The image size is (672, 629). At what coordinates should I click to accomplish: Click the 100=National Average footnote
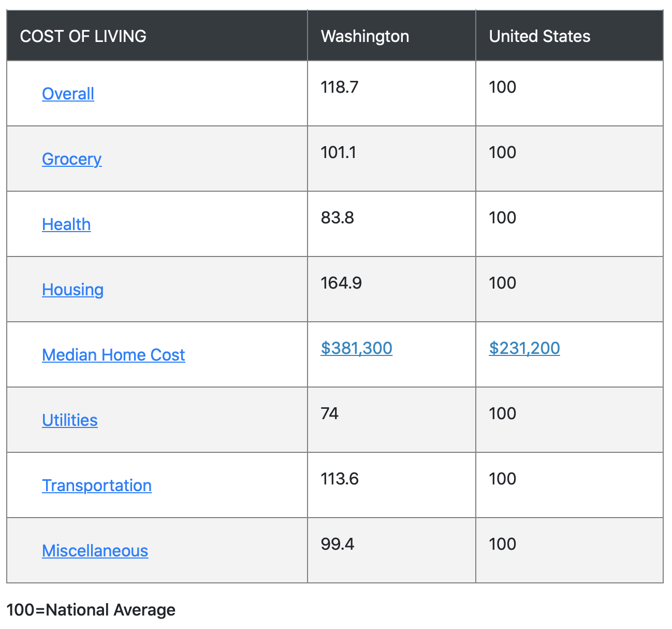[x=91, y=610]
